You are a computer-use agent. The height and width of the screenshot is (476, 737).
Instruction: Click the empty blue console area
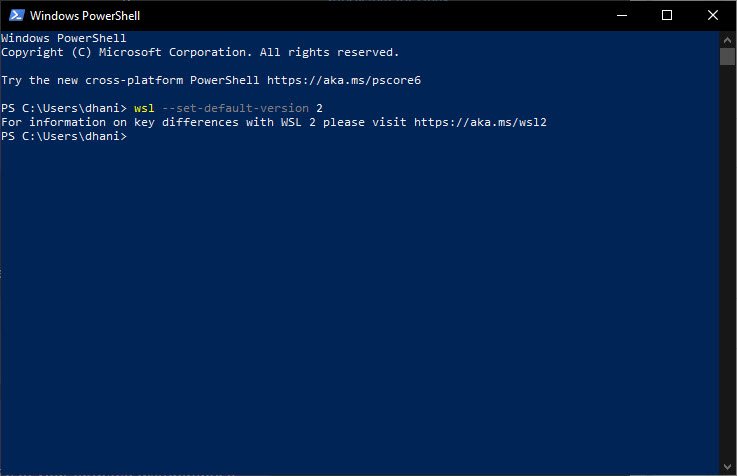(x=360, y=305)
